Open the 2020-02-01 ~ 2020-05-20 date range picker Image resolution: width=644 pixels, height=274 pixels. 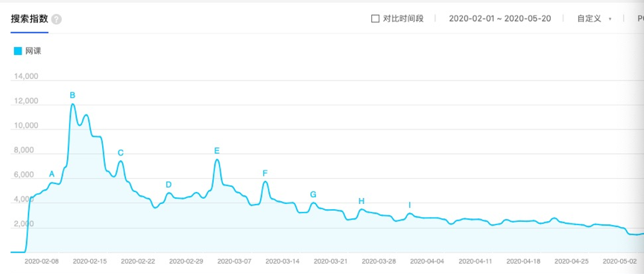[500, 19]
